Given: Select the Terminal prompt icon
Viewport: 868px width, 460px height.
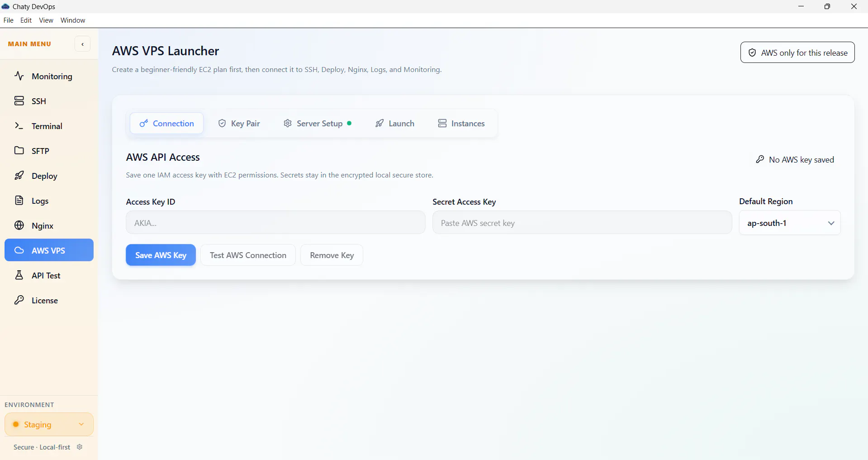Looking at the screenshot, I should tap(19, 126).
